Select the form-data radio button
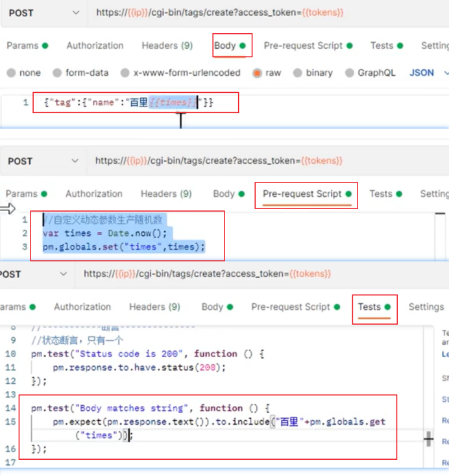Viewport: 449px width, 476px height. click(57, 73)
